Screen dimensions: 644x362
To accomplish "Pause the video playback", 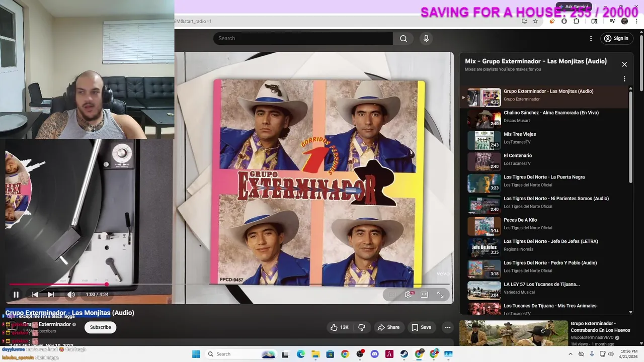I will [16, 295].
